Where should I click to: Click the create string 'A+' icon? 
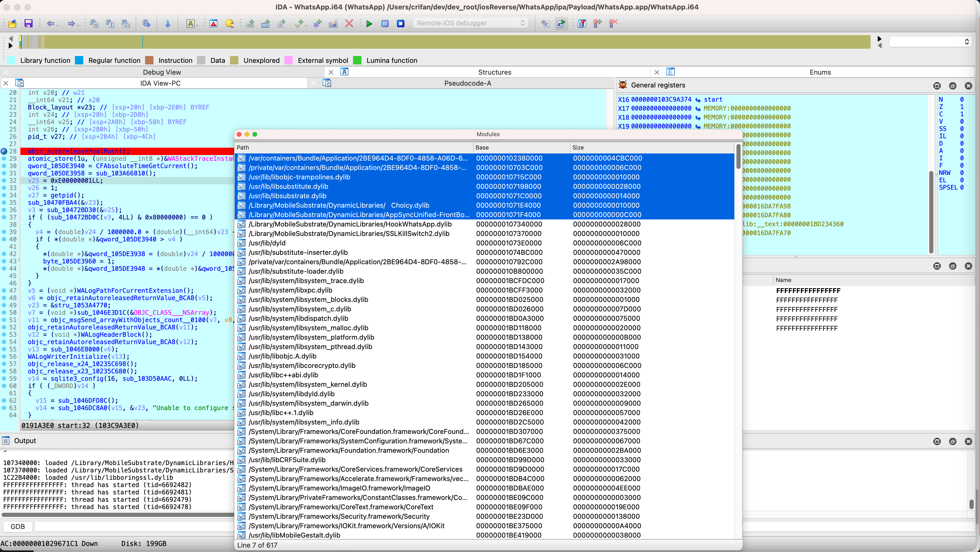[282, 24]
